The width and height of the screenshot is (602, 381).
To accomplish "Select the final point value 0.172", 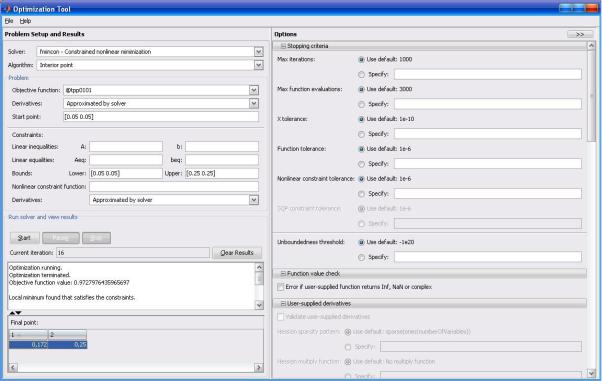I will (28, 345).
